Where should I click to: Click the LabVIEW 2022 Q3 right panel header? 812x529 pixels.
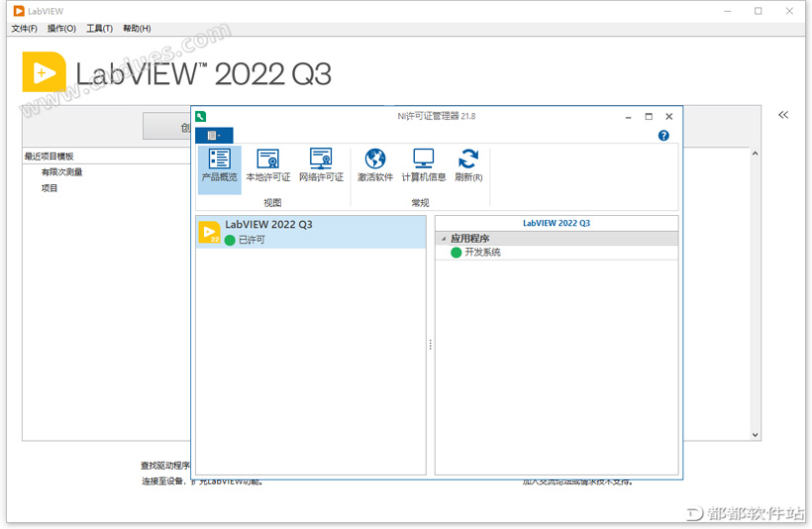point(557,223)
